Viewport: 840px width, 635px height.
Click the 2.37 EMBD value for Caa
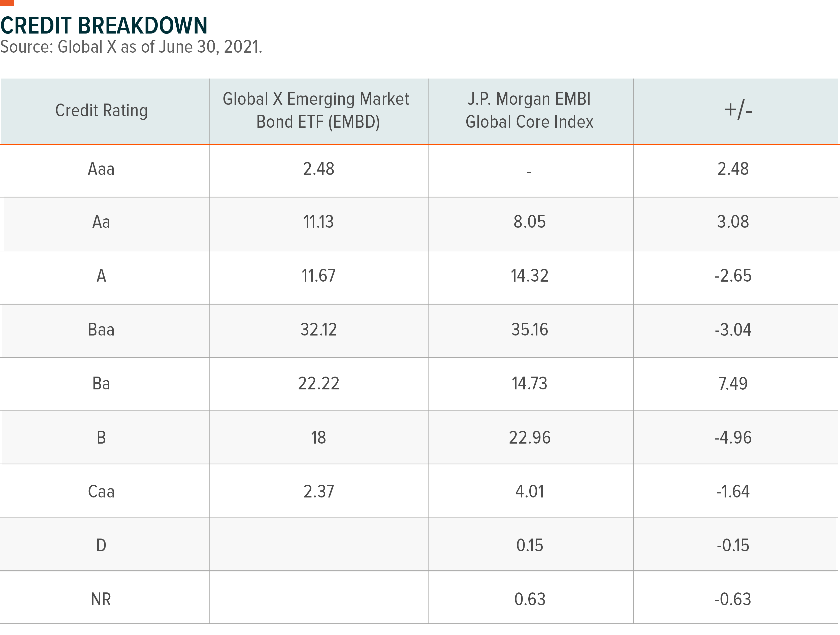click(318, 492)
